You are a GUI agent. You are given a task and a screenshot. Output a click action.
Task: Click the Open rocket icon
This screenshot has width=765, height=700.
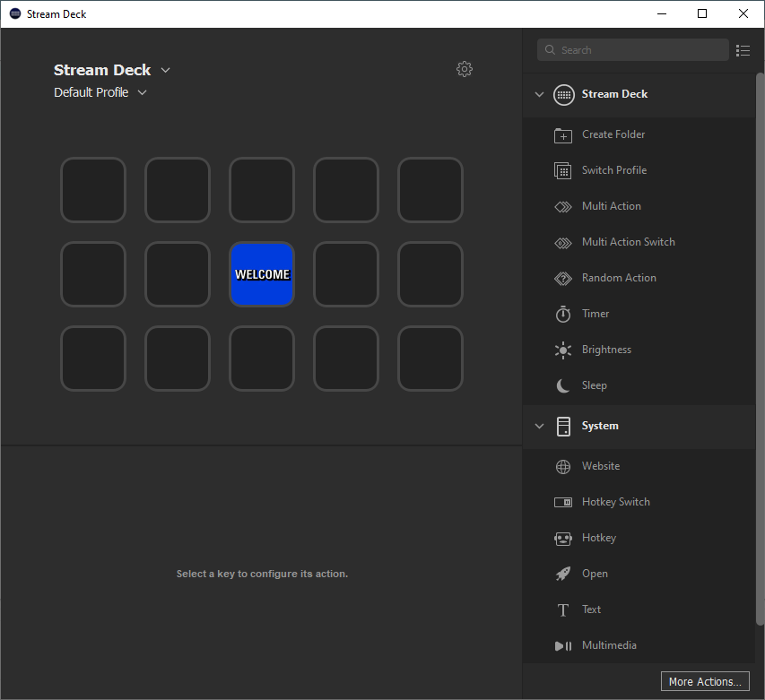(563, 574)
